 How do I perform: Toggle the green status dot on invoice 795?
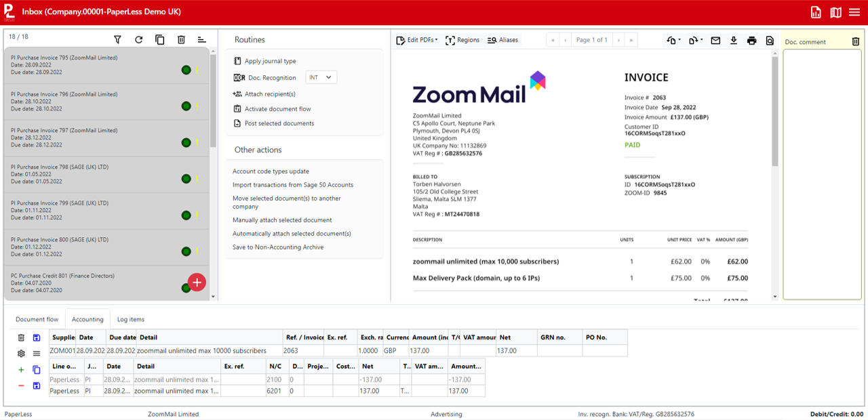(186, 70)
